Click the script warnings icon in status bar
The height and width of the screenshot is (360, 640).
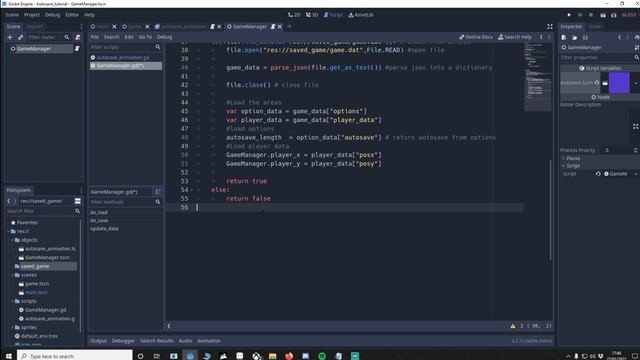[513, 326]
